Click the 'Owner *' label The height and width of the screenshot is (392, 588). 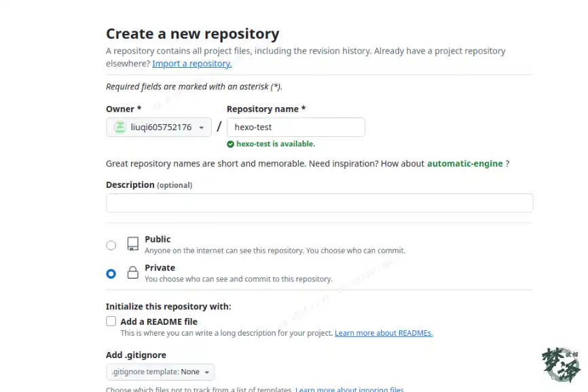pos(124,109)
